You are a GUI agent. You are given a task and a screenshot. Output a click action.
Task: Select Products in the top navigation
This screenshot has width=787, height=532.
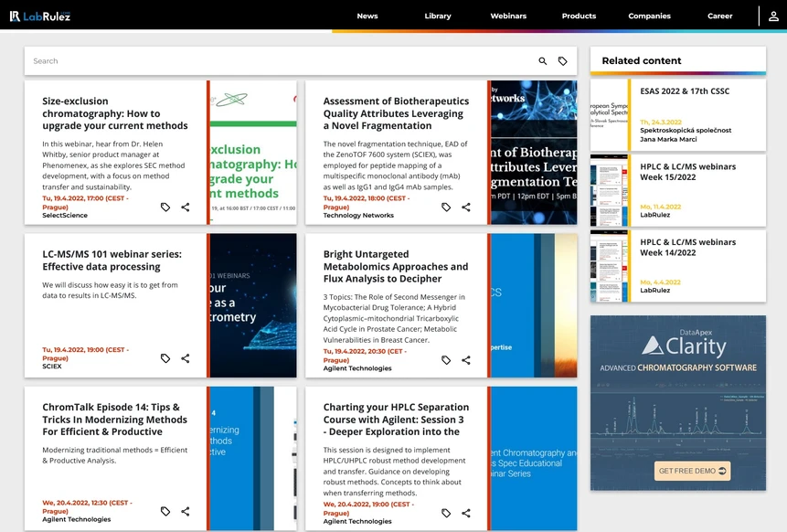click(x=579, y=16)
